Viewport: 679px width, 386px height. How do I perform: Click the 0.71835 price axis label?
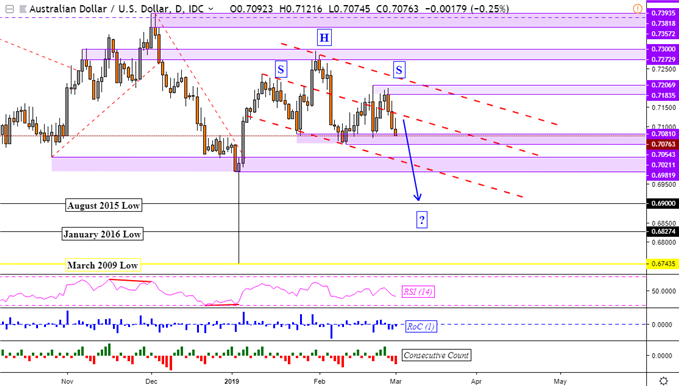tap(663, 95)
